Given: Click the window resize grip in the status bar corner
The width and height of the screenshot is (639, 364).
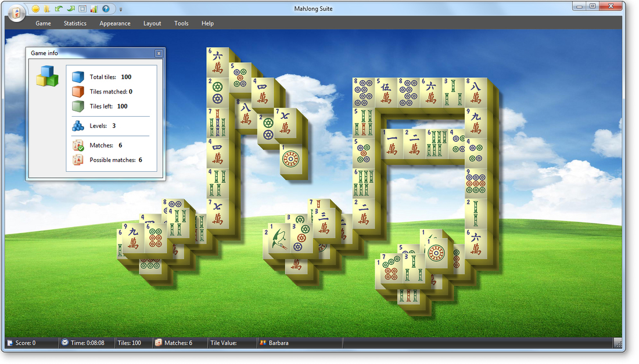Looking at the screenshot, I should pyautogui.click(x=618, y=343).
